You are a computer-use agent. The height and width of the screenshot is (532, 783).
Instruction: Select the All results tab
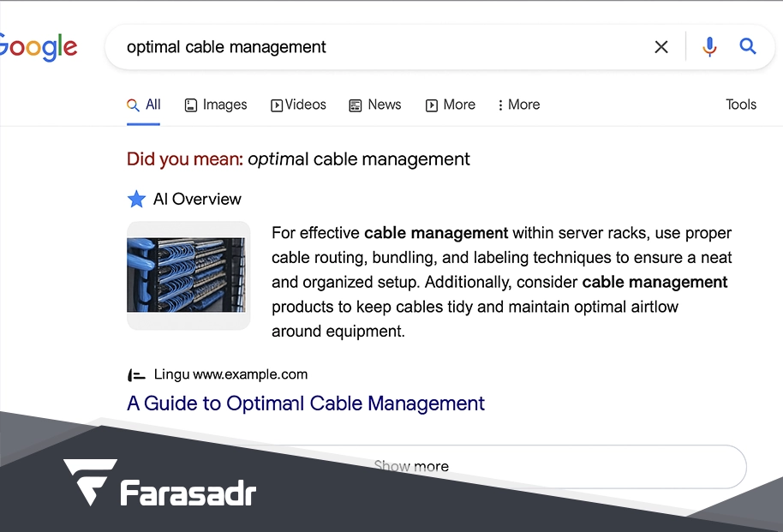(x=144, y=105)
